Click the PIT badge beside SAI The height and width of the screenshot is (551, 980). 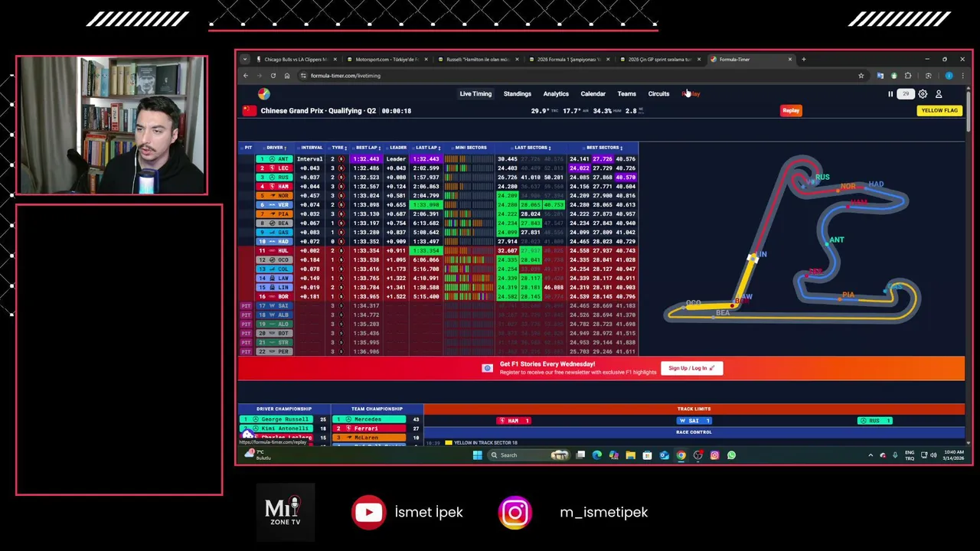[x=246, y=306]
